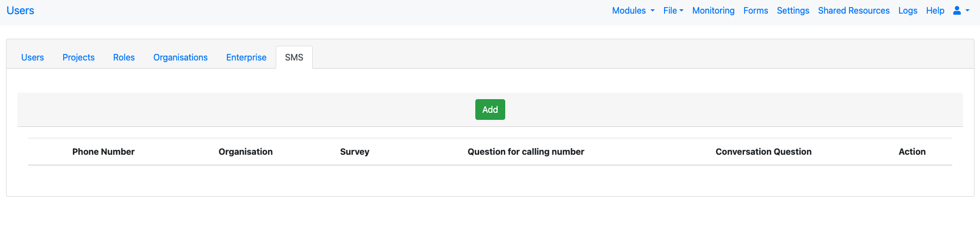Show the Enterprise tab
Screen dimensions: 980x231
(246, 57)
